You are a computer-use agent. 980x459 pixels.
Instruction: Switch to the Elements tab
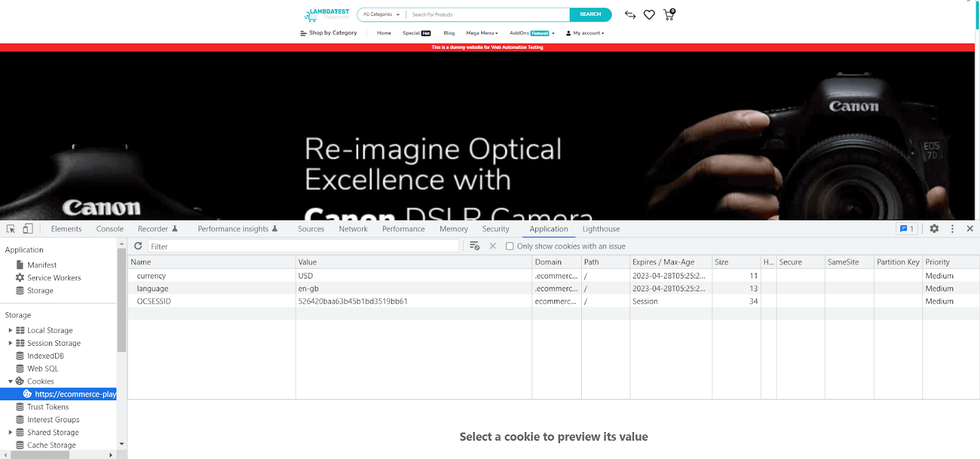click(x=66, y=229)
